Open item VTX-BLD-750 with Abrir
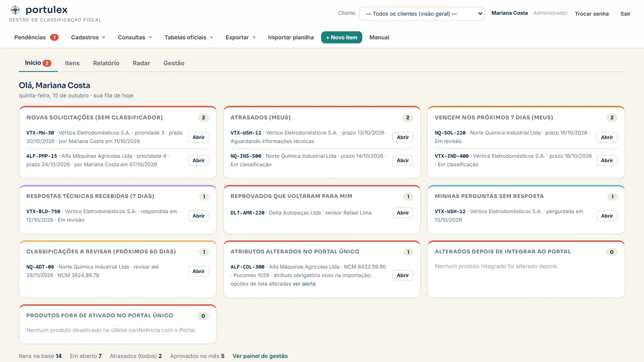This screenshot has width=644, height=362. [198, 216]
